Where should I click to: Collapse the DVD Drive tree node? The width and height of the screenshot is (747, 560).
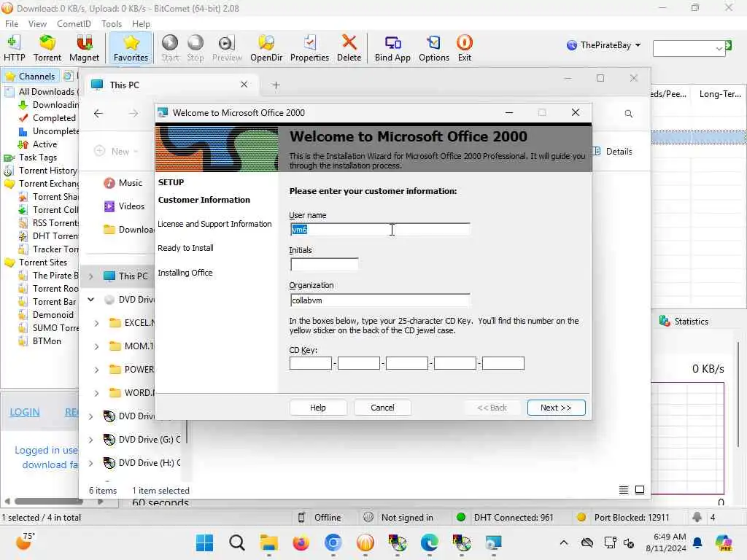(x=90, y=300)
